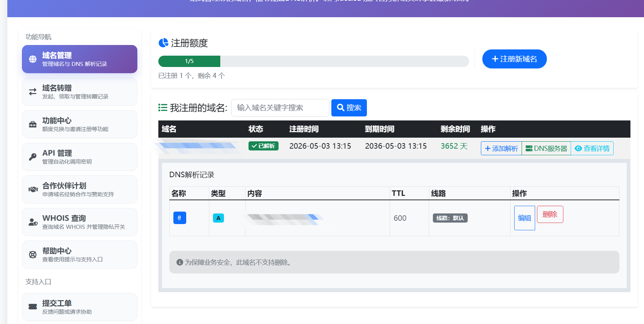Open API 管理 sidebar item
Screen dimensions: 644x324
[x=80, y=157]
